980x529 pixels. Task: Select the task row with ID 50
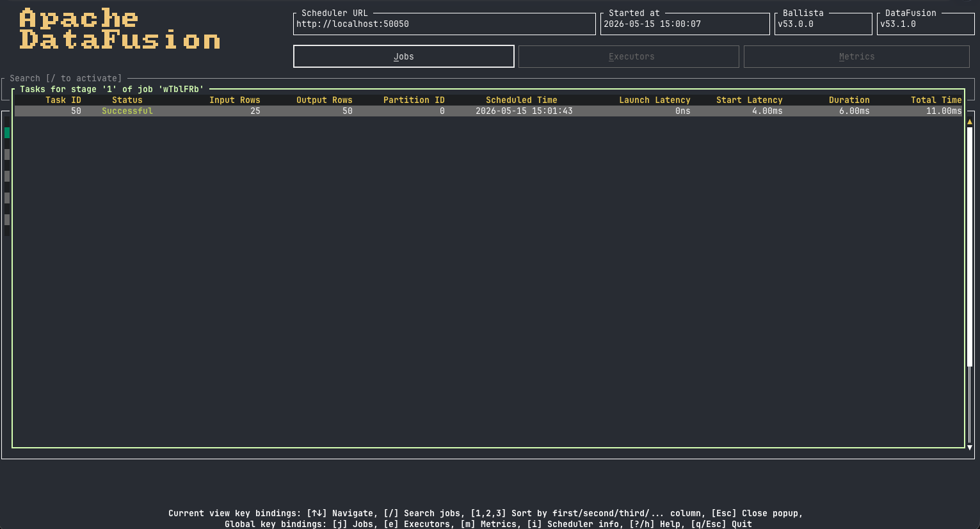click(488, 111)
